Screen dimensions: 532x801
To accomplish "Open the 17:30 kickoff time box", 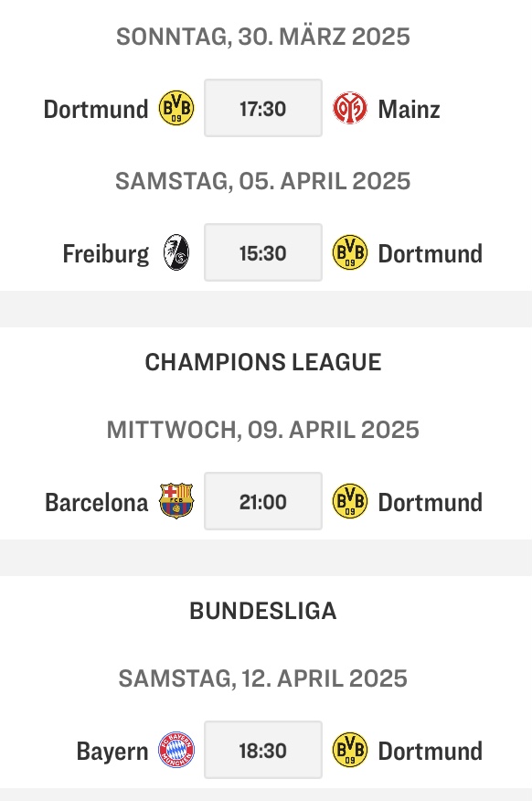I will coord(263,108).
